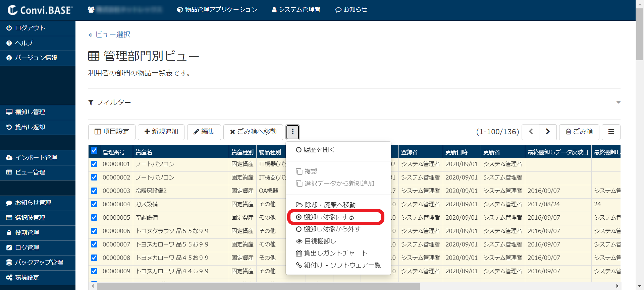The image size is (644, 290).
Task: Click the フィルター heading
Action: tap(110, 102)
